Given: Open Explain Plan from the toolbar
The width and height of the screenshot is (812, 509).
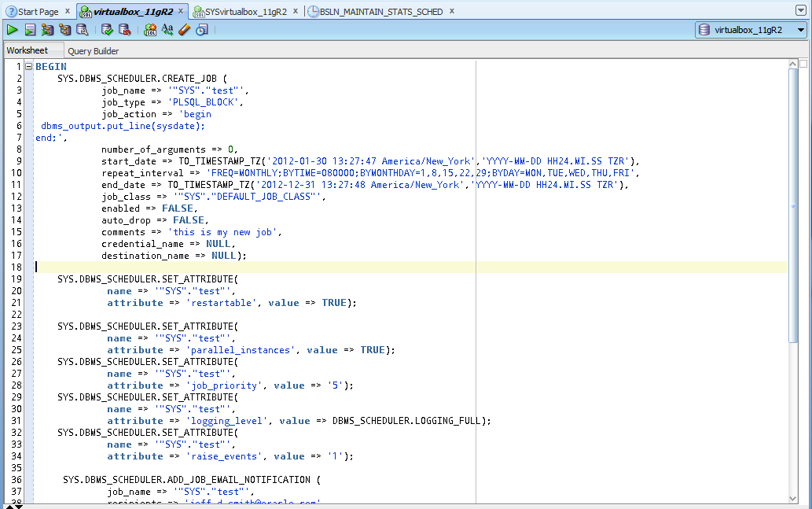Looking at the screenshot, I should pos(47,30).
